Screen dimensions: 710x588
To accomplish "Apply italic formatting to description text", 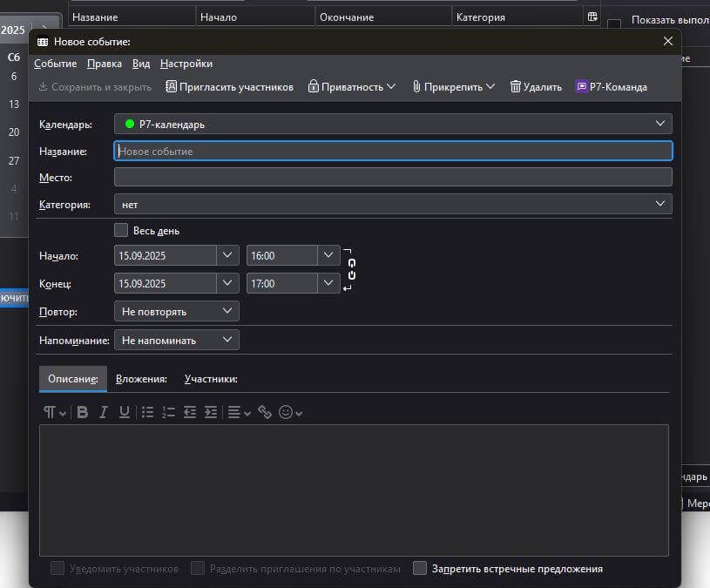I will pyautogui.click(x=104, y=412).
